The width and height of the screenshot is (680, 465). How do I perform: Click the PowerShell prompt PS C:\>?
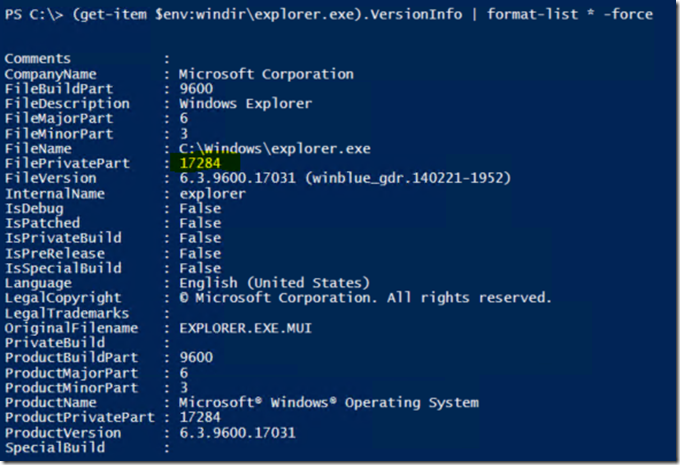pyautogui.click(x=30, y=14)
